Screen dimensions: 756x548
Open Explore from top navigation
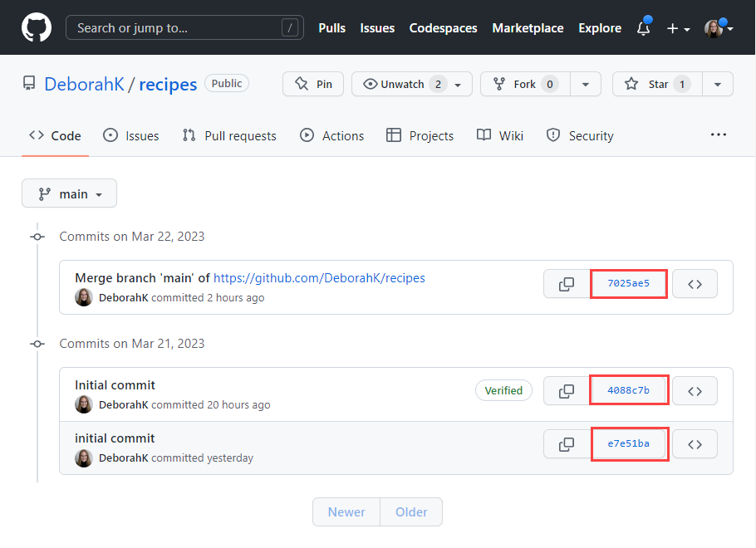click(x=599, y=28)
